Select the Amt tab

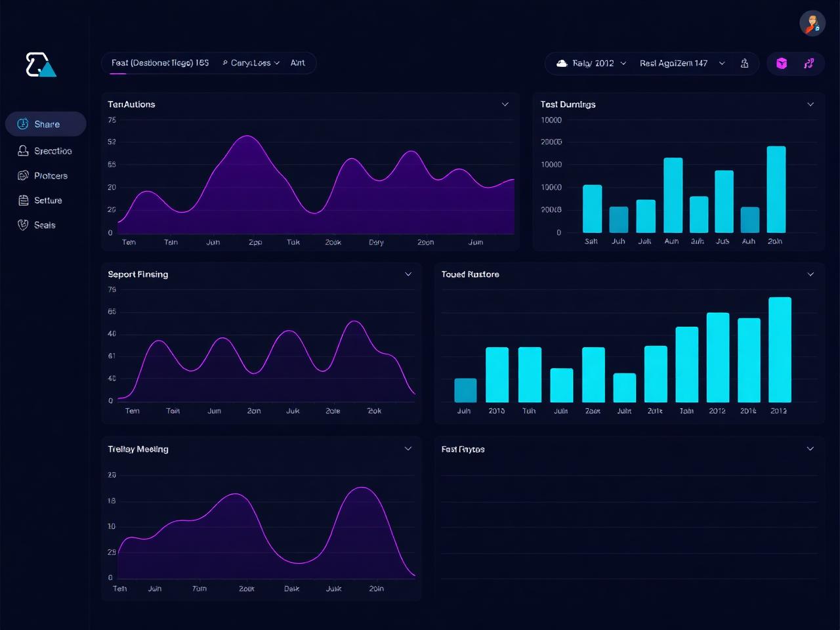coord(298,63)
